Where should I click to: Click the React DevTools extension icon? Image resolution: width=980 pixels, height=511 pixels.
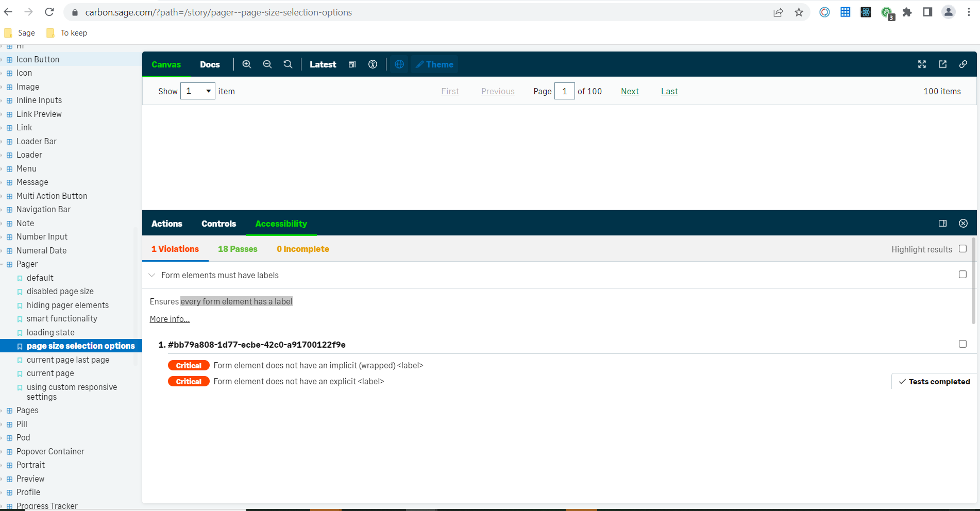866,12
